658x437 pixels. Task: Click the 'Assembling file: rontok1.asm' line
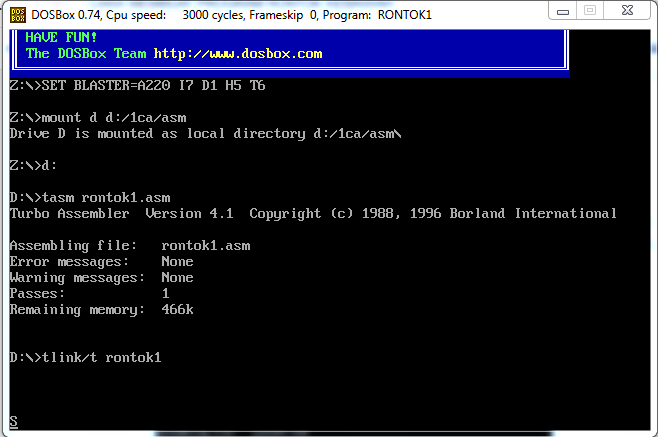pyautogui.click(x=130, y=246)
